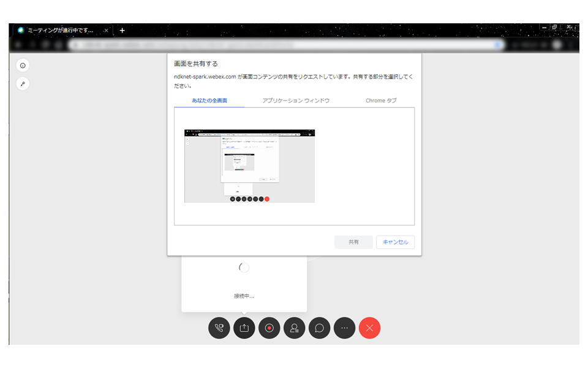This screenshot has height=368, width=588.
Task: Minimize the browser window
Action: pyautogui.click(x=544, y=27)
